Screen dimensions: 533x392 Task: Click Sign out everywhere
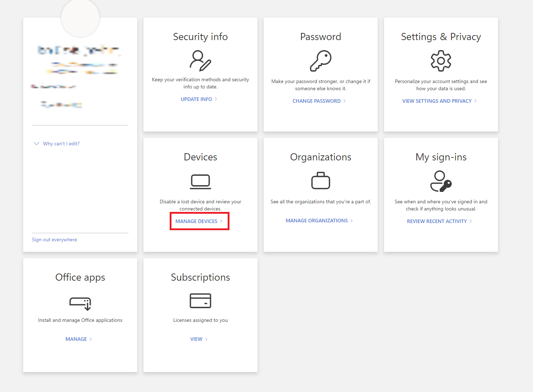[54, 239]
